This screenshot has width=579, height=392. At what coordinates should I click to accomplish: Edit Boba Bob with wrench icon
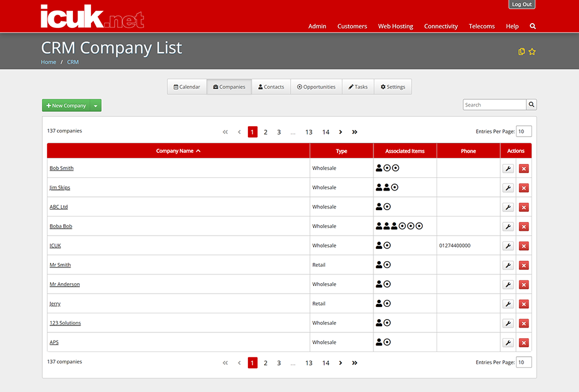tap(508, 226)
